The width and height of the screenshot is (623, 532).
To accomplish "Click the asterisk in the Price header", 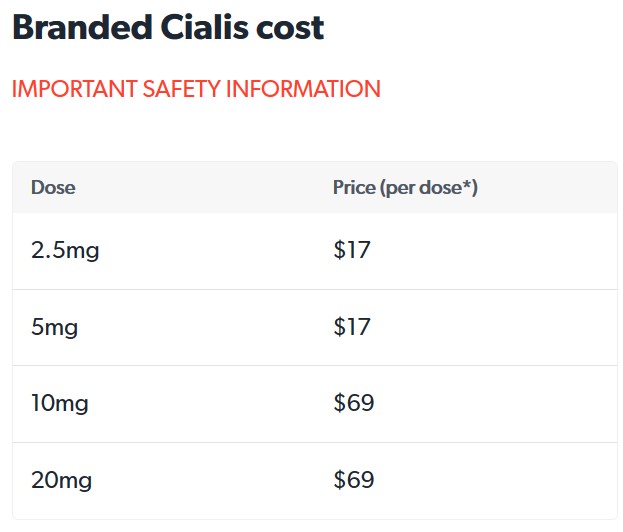I will [467, 184].
